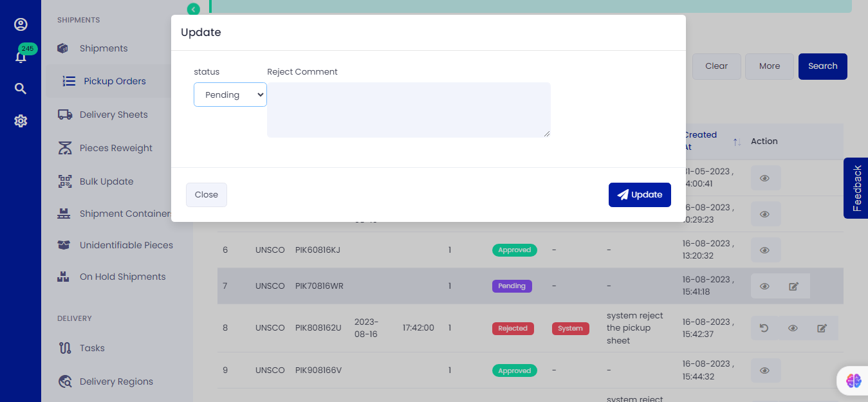Open the user profile icon
Viewport: 868px width, 402px height.
21,24
